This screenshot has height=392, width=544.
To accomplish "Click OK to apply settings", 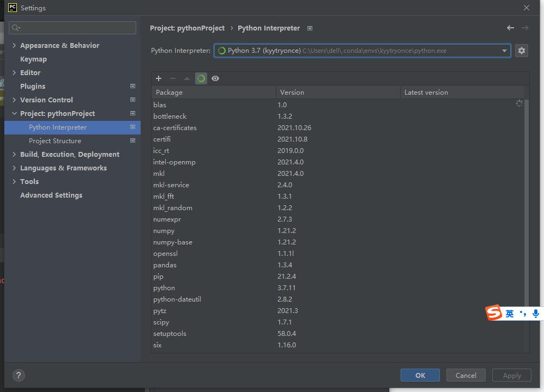I will (420, 375).
